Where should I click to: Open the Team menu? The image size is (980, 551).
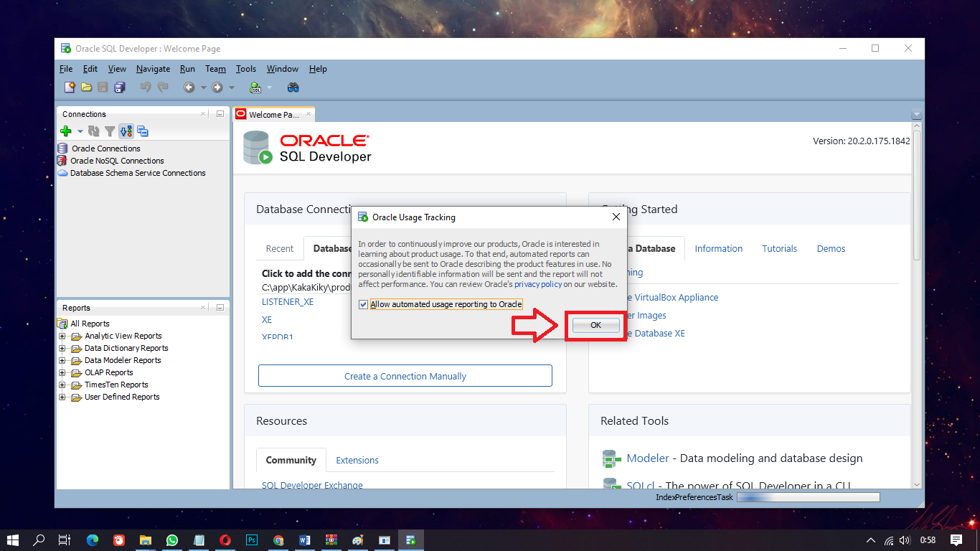[x=215, y=69]
